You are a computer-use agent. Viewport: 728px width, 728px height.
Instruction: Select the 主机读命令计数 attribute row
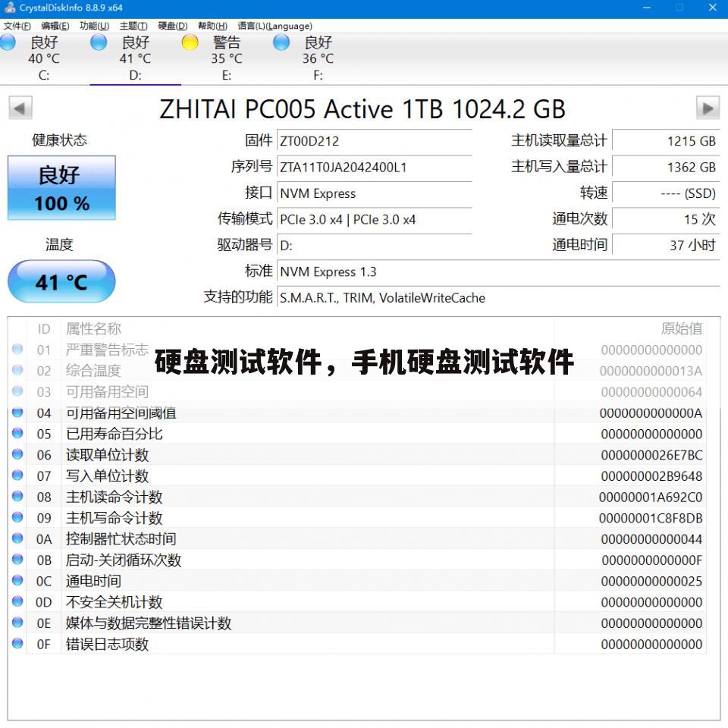click(x=357, y=497)
